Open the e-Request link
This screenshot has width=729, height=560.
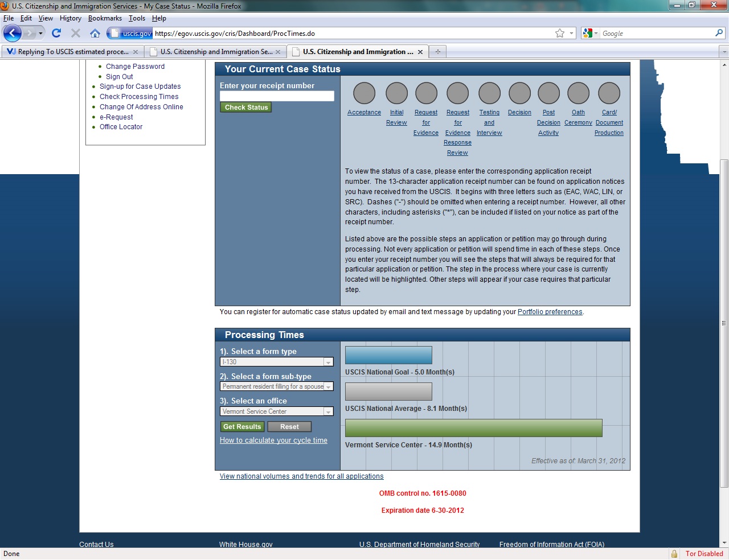click(x=116, y=117)
